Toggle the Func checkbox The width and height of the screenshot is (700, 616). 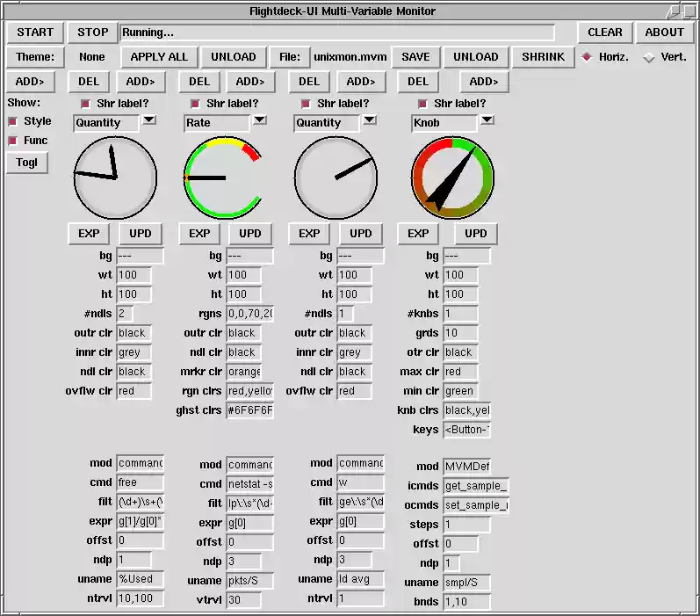tap(13, 141)
